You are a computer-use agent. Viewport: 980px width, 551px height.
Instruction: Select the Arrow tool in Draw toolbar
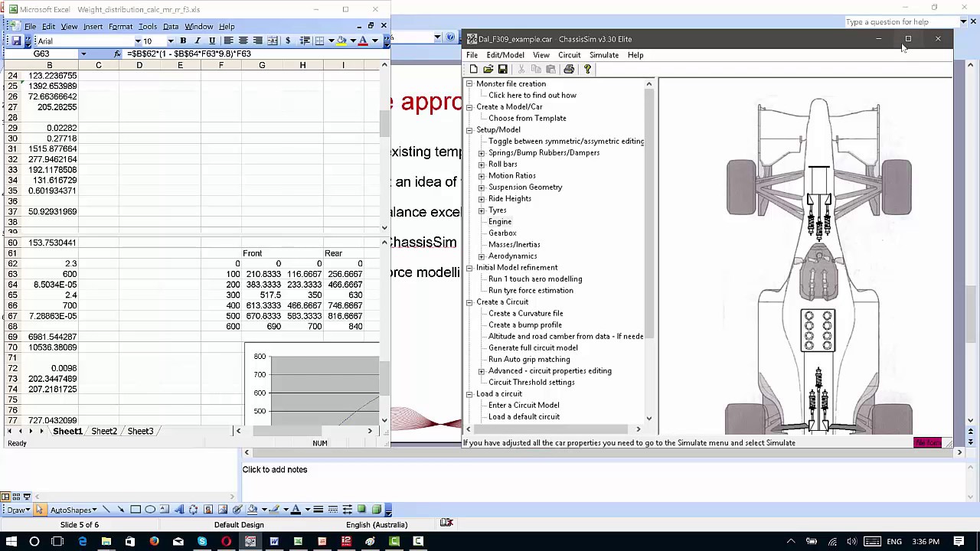(120, 510)
